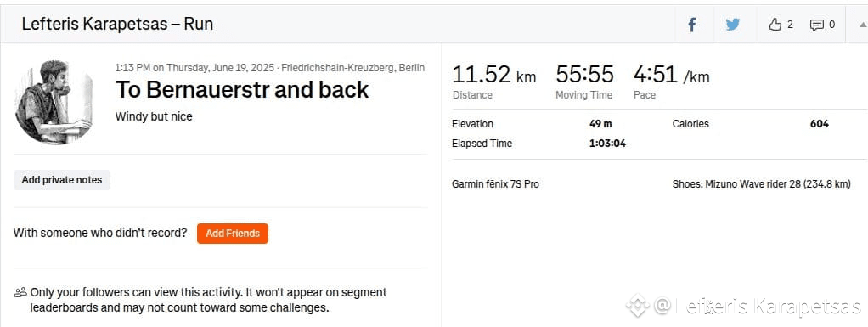Give kudos with the thumbs-up icon
Viewport: 868px width, 327px height.
click(x=775, y=25)
